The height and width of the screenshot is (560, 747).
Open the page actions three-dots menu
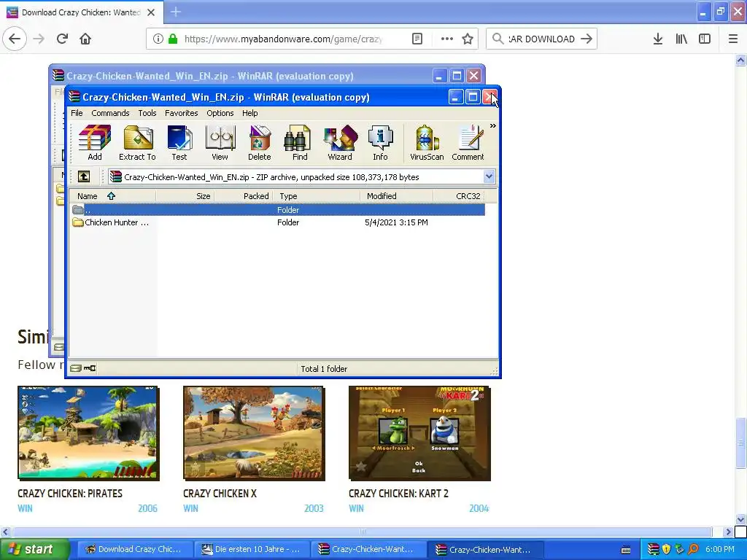(447, 39)
